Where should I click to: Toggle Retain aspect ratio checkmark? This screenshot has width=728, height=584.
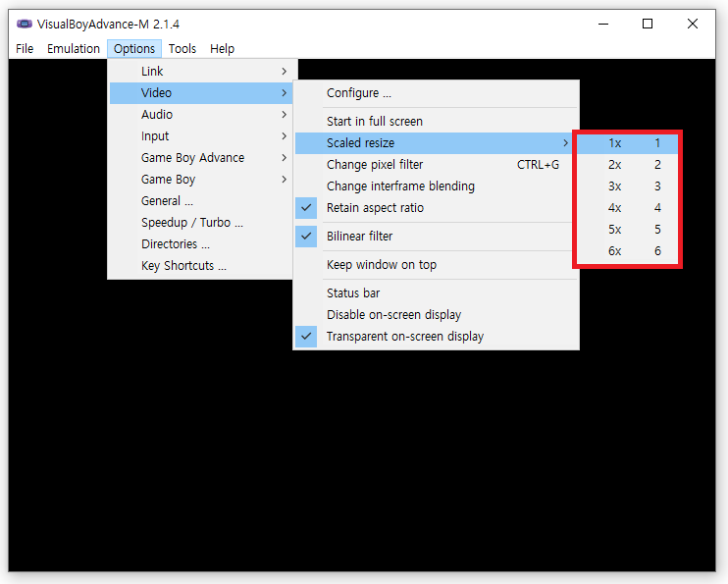click(x=436, y=208)
